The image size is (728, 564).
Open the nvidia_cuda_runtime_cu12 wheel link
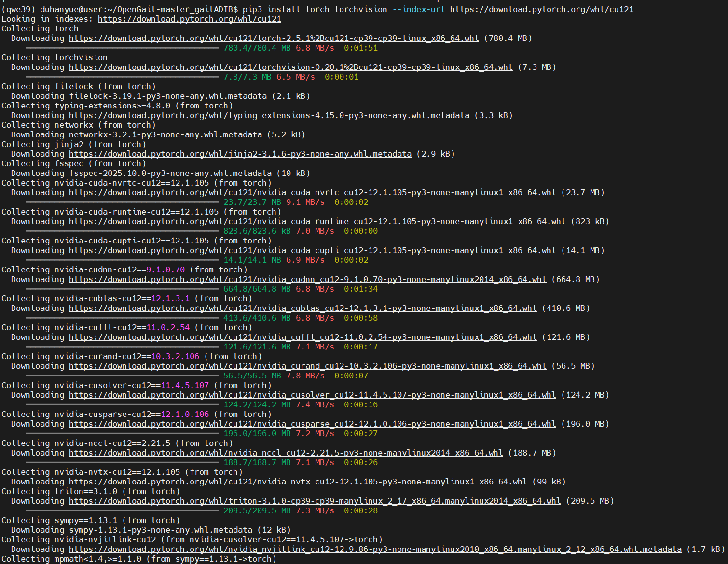click(317, 221)
